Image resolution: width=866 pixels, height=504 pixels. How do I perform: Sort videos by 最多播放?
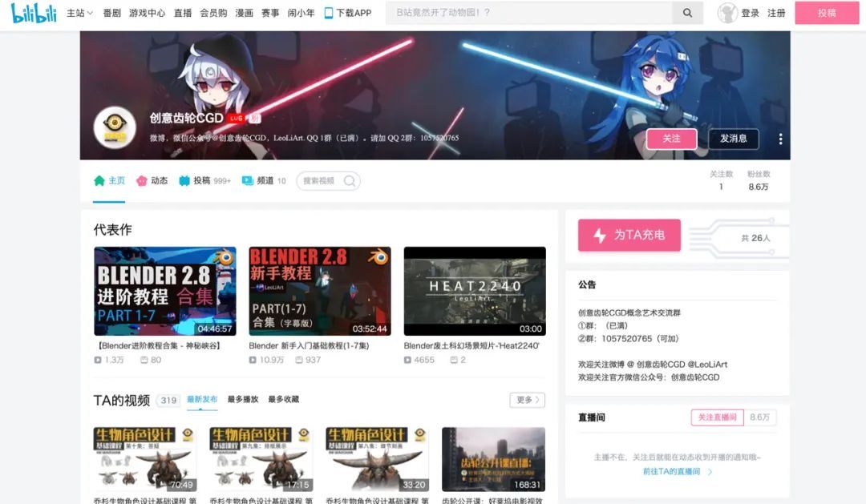tap(243, 399)
